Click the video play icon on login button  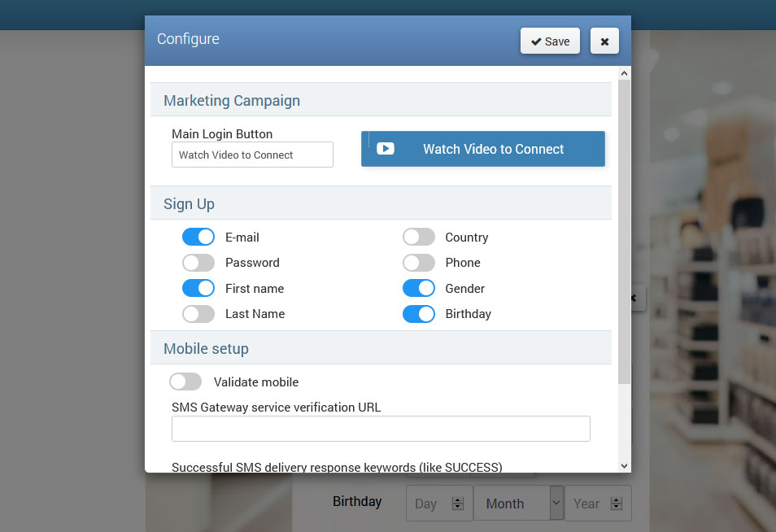click(x=386, y=149)
